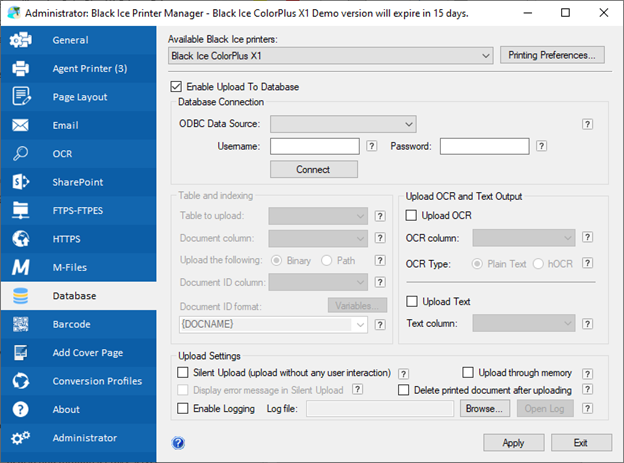Select the Barcode tab
This screenshot has width=624, height=463.
click(x=78, y=324)
